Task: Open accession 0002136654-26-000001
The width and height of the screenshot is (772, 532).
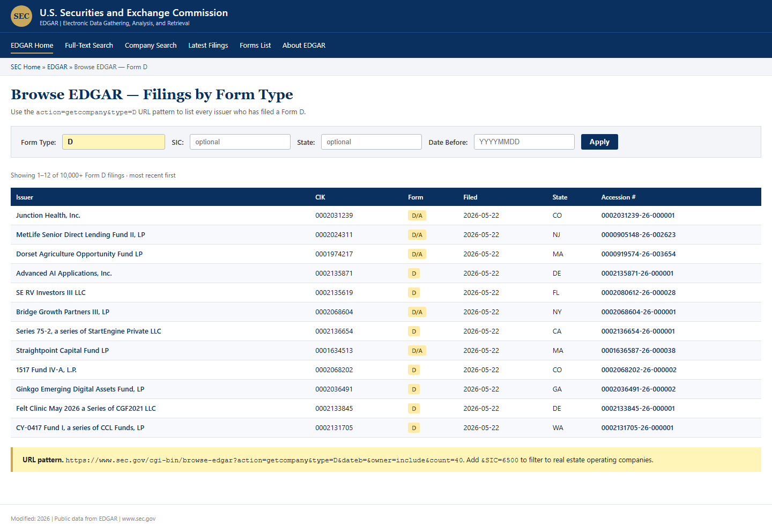Action: (x=638, y=331)
